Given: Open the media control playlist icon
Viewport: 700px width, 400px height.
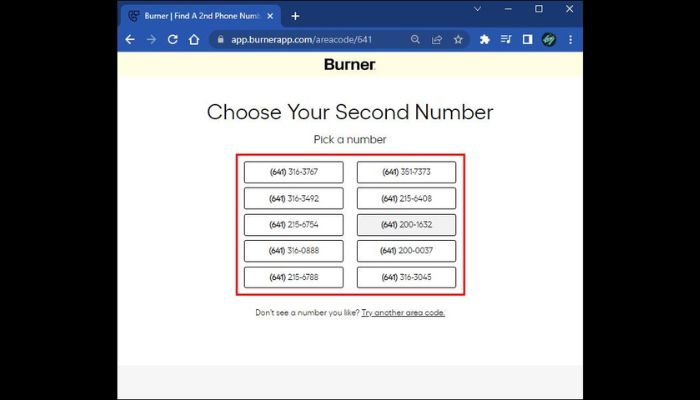Looking at the screenshot, I should (506, 40).
